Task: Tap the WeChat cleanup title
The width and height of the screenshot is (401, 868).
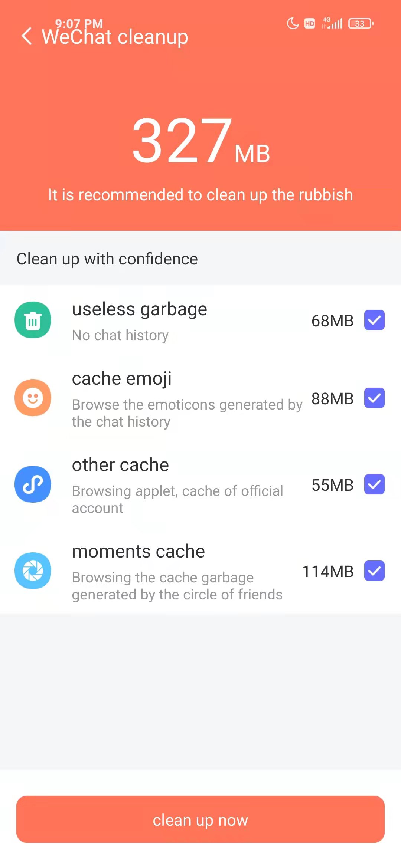Action: click(x=115, y=37)
